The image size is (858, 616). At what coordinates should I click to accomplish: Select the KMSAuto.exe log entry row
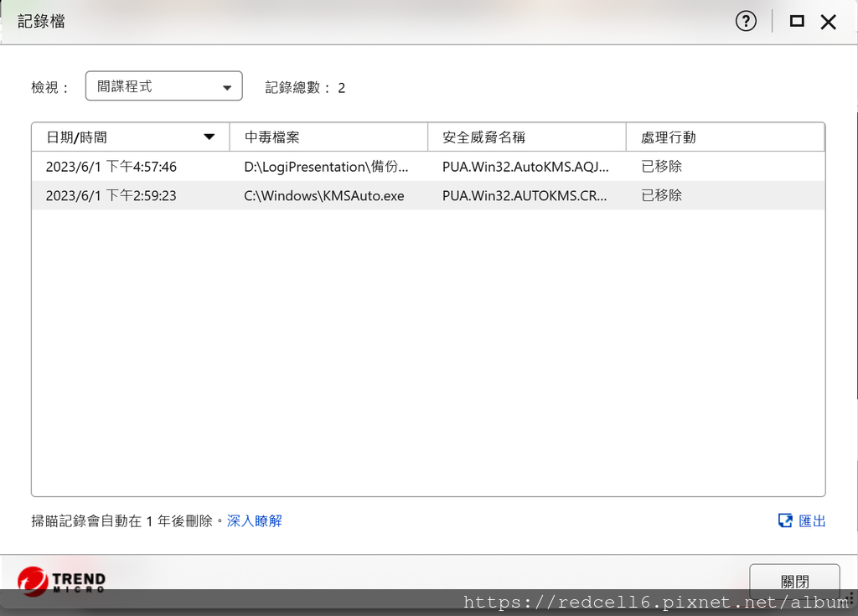tap(335, 195)
